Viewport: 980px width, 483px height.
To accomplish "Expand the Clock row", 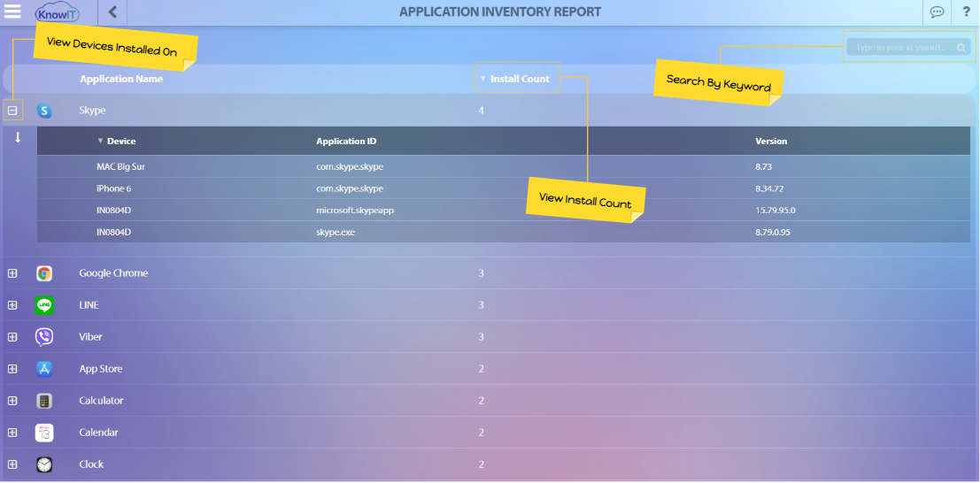I will pos(12,464).
